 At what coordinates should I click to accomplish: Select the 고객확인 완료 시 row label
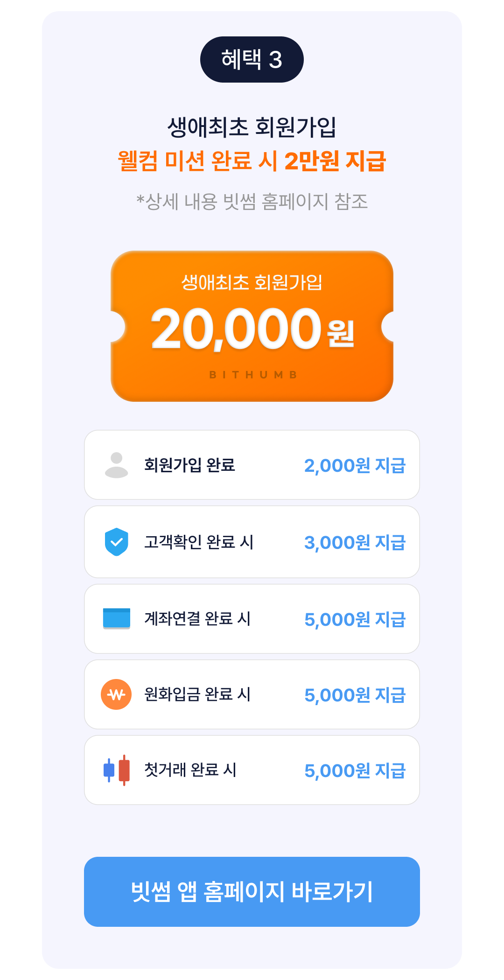tap(199, 542)
